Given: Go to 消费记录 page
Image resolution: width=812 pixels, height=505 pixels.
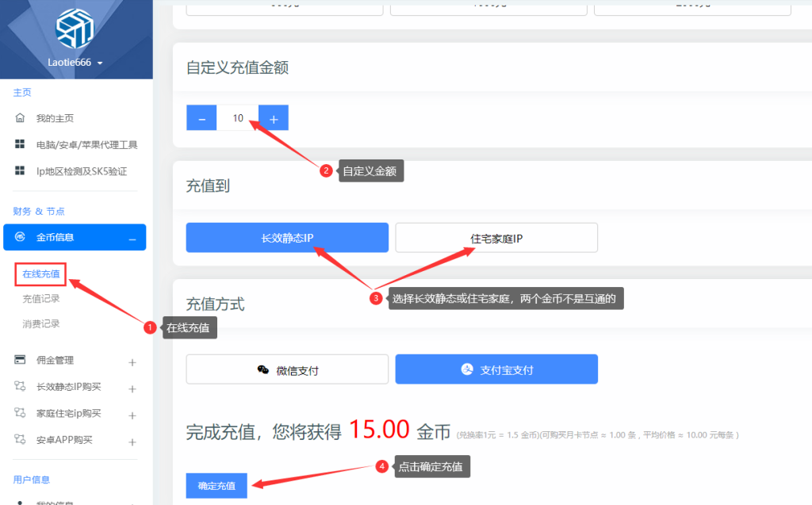Looking at the screenshot, I should click(x=41, y=323).
